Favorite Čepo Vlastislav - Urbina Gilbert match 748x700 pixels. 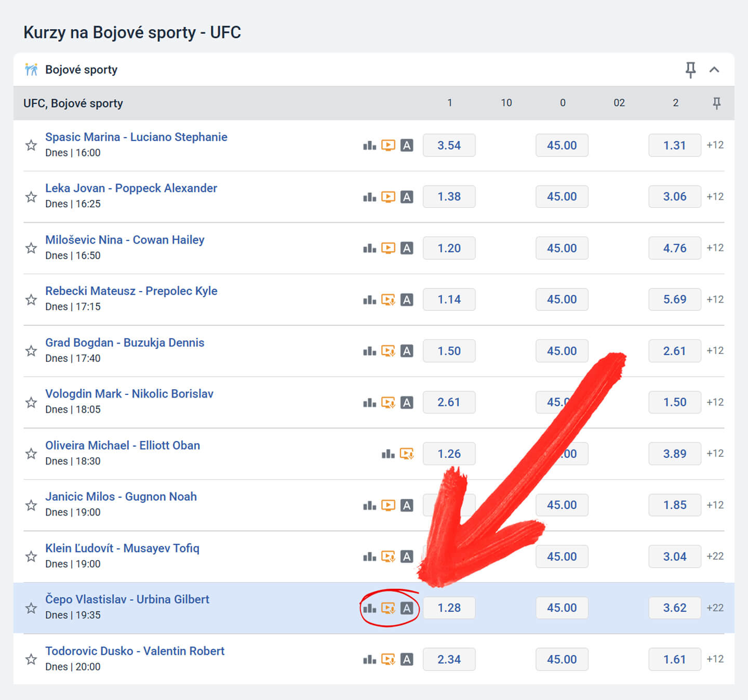31,608
